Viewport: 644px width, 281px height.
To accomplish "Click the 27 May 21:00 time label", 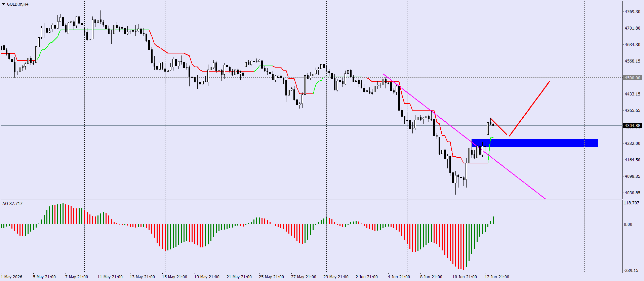I will [304, 277].
